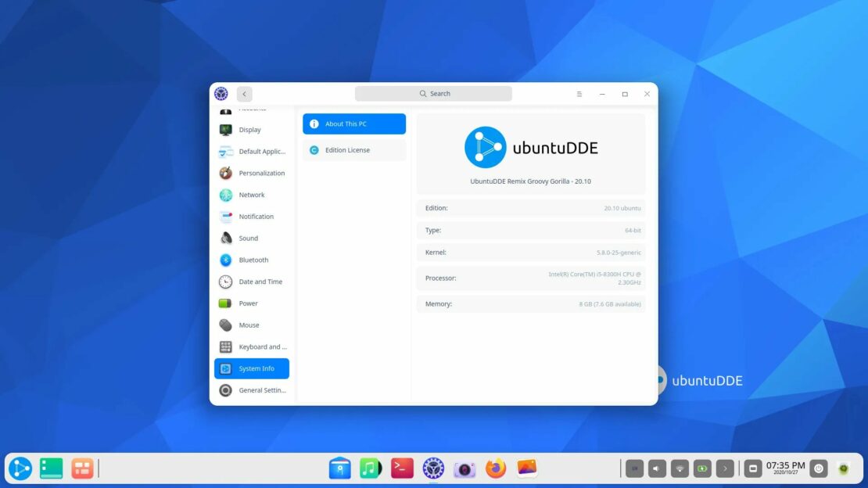Open Display settings from the sidebar

(x=252, y=130)
